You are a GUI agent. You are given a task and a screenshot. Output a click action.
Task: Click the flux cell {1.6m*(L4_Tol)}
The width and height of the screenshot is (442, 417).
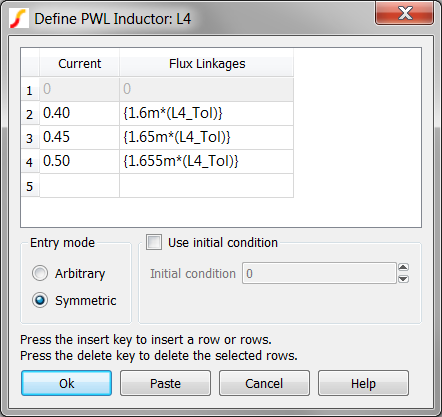click(206, 113)
